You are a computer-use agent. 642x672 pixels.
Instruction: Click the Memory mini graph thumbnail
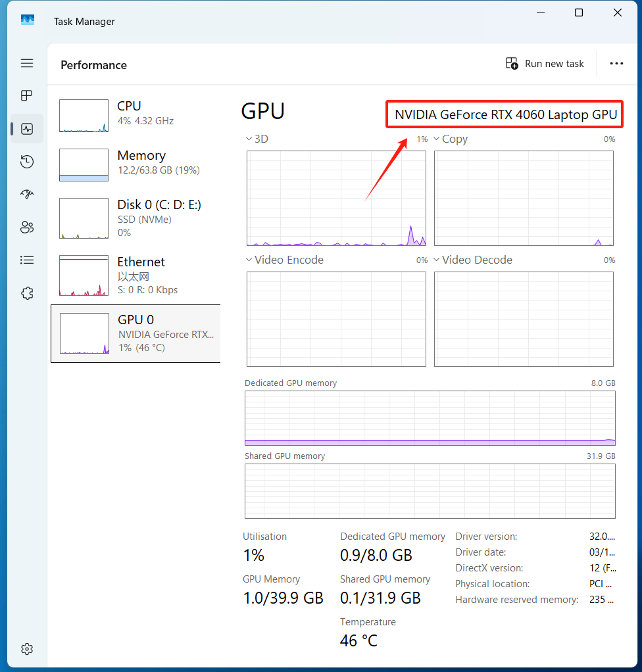tap(84, 165)
